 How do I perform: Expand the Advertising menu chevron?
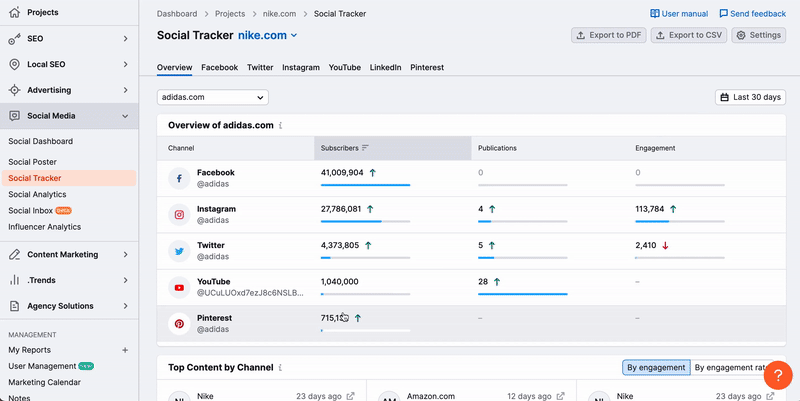pos(126,90)
